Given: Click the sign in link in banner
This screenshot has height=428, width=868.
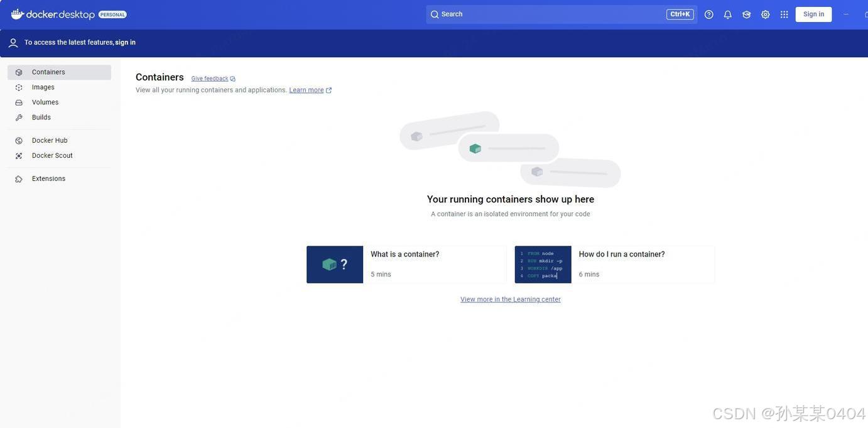Looking at the screenshot, I should click(x=125, y=43).
